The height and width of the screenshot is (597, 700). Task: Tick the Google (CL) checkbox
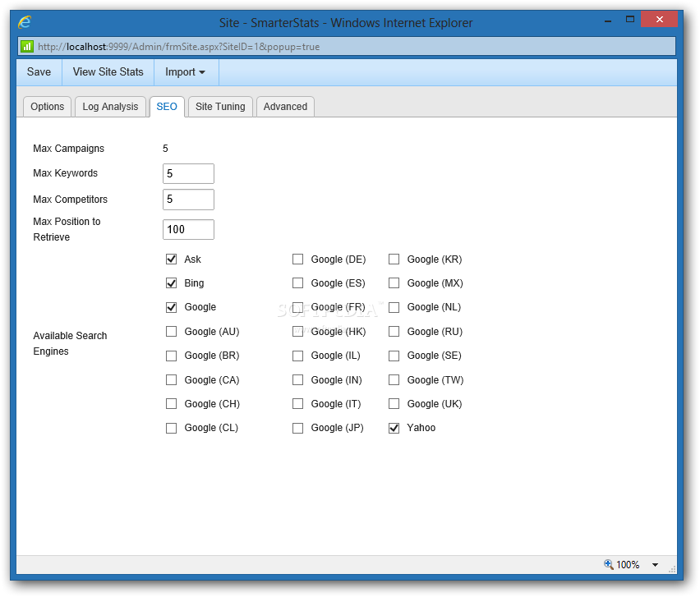[x=172, y=428]
